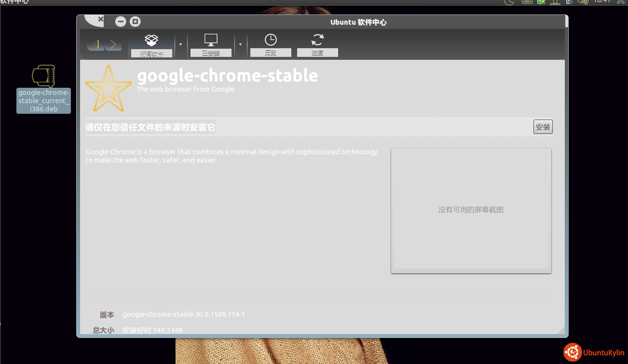The height and width of the screenshot is (364, 628).
Task: Click the moon icon in the top panel
Action: [x=509, y=1]
